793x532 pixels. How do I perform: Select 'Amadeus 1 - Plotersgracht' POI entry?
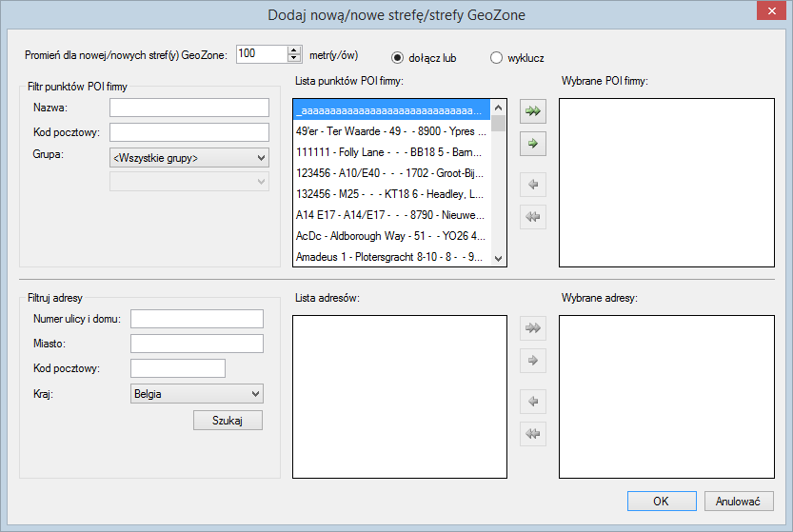pyautogui.click(x=390, y=257)
